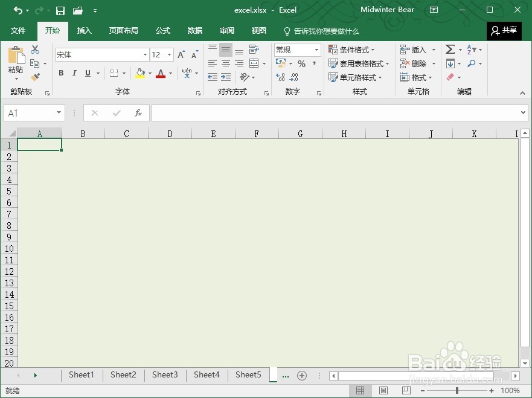
Task: Click the 共享 Share button
Action: pyautogui.click(x=504, y=31)
